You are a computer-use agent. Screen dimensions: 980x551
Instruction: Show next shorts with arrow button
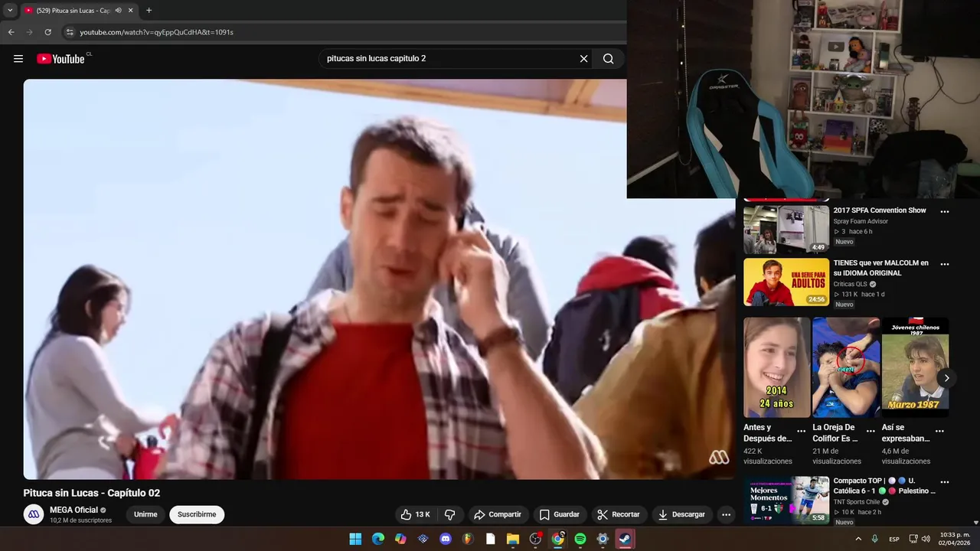coord(946,378)
